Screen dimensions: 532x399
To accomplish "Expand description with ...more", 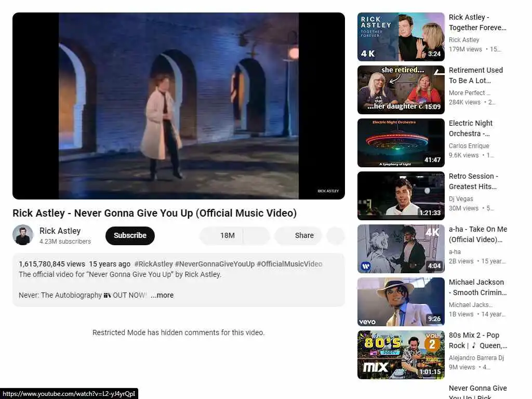I will pyautogui.click(x=162, y=295).
